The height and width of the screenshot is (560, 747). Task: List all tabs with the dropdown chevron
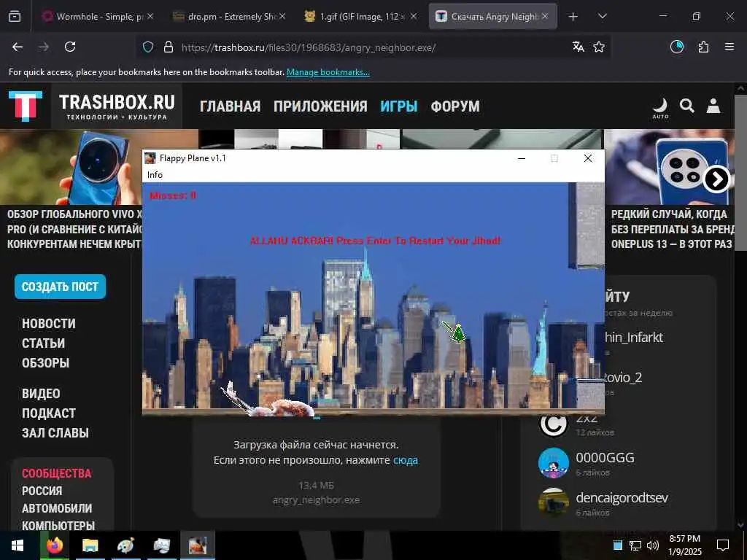tap(602, 16)
